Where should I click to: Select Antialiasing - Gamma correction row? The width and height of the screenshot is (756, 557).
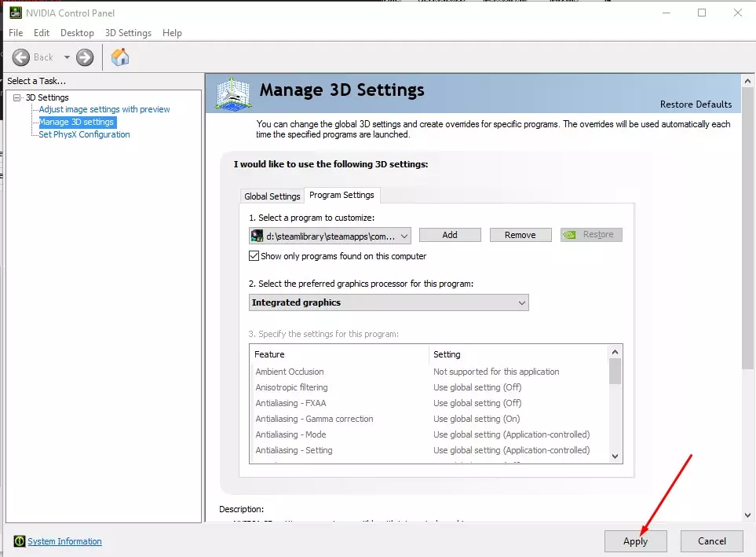[429, 419]
